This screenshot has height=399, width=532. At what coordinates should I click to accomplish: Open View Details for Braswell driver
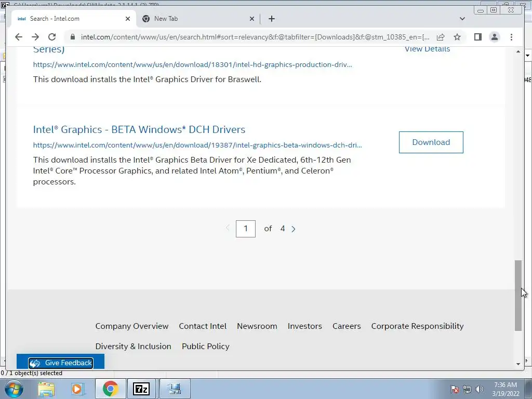coord(427,49)
